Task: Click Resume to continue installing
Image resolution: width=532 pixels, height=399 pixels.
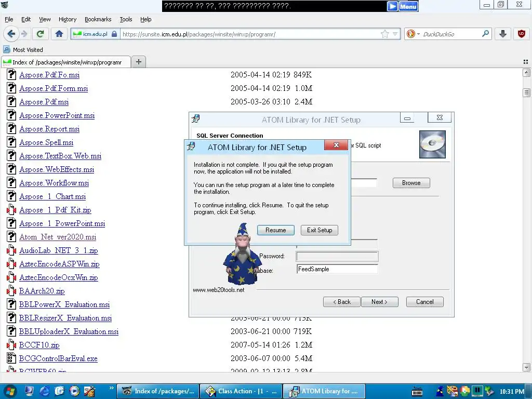Action: (275, 230)
